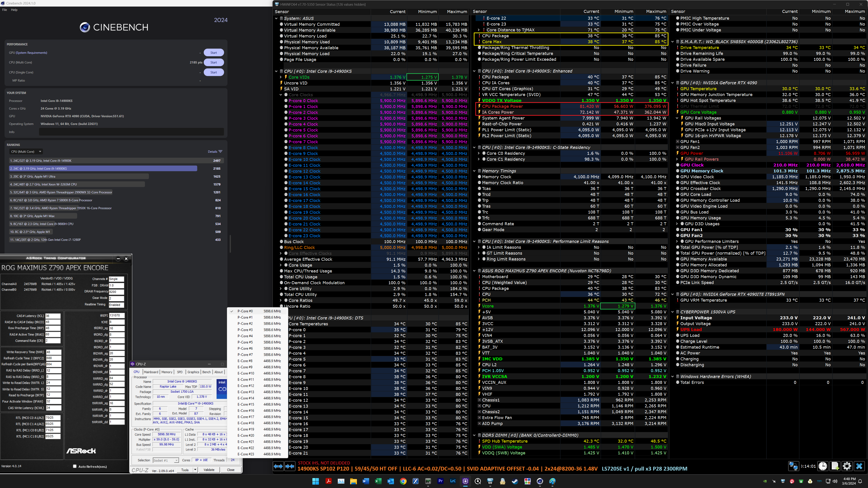The width and height of the screenshot is (868, 488).
Task: Start CPU Multi Core benchmark
Action: 214,63
